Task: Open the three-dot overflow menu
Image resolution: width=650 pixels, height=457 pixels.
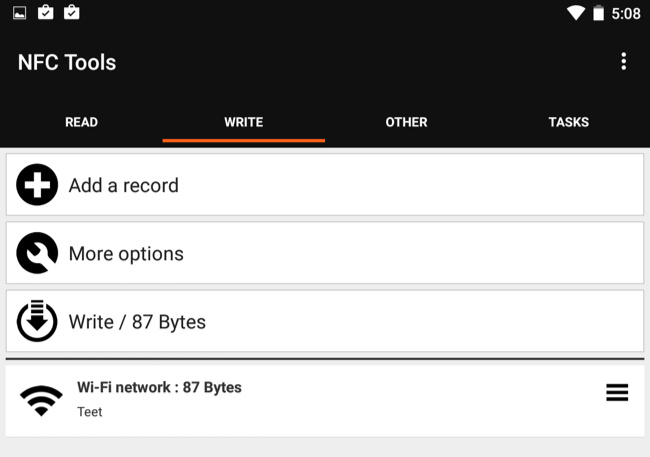Action: (623, 62)
